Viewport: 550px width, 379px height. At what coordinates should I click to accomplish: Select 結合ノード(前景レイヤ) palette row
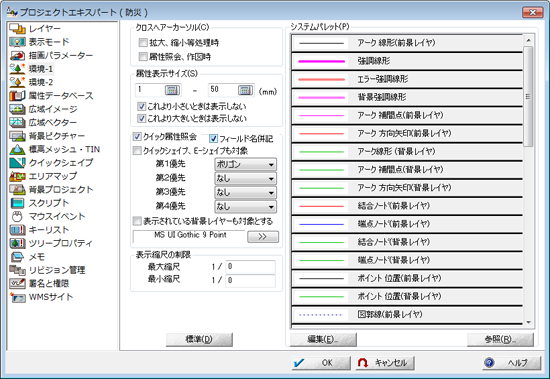(x=407, y=206)
